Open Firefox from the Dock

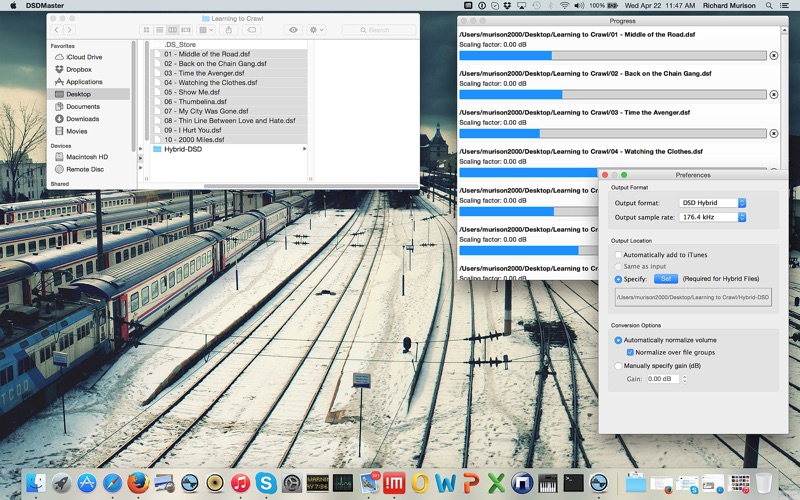pos(138,483)
